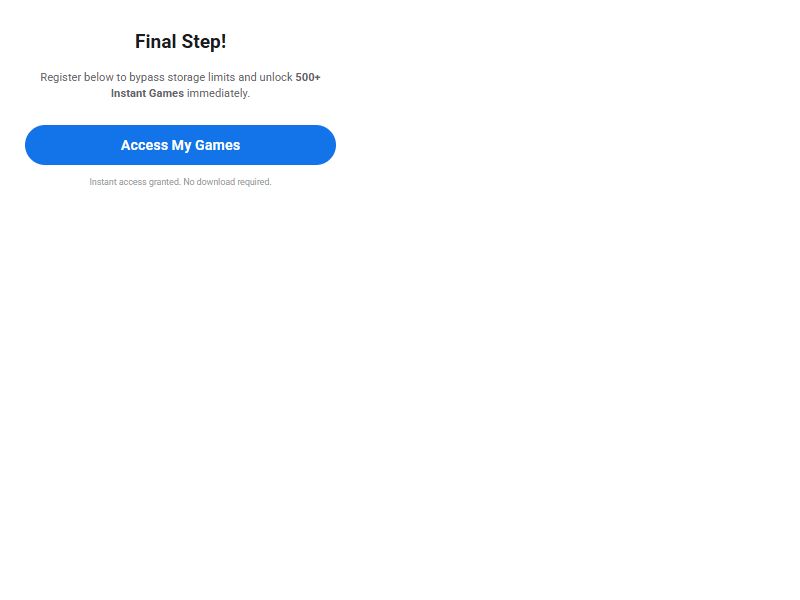Click the 'No download required' note
This screenshot has width=800, height=600.
(x=227, y=182)
